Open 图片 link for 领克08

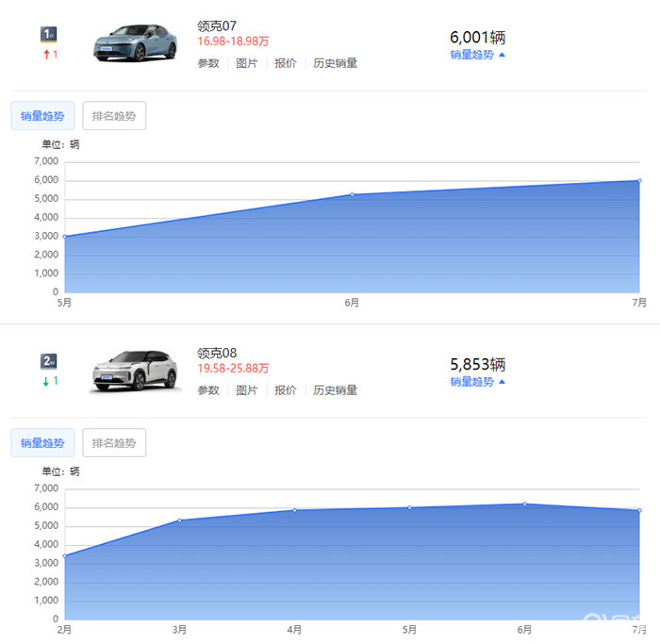[247, 390]
